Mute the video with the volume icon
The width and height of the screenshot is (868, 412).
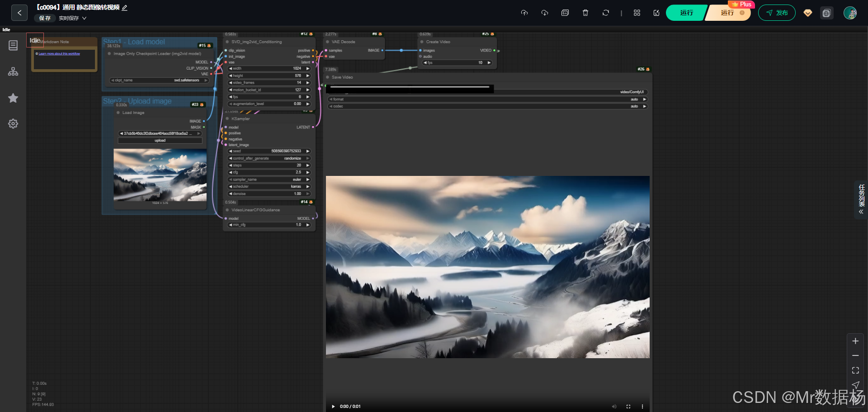(614, 407)
